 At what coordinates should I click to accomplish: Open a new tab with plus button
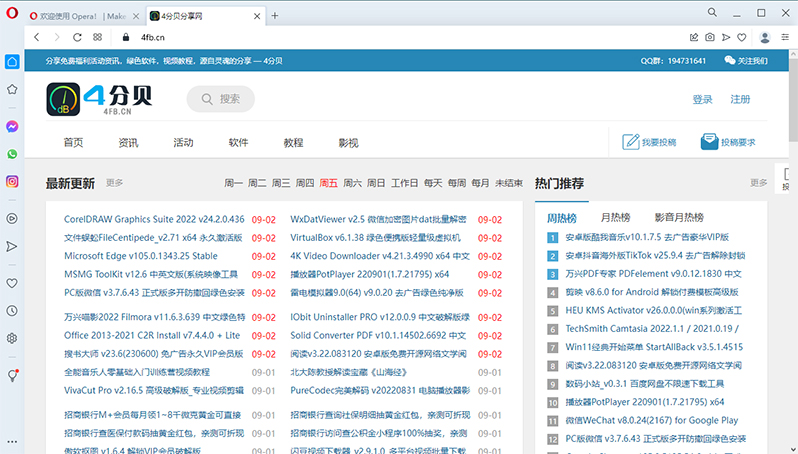pyautogui.click(x=275, y=16)
